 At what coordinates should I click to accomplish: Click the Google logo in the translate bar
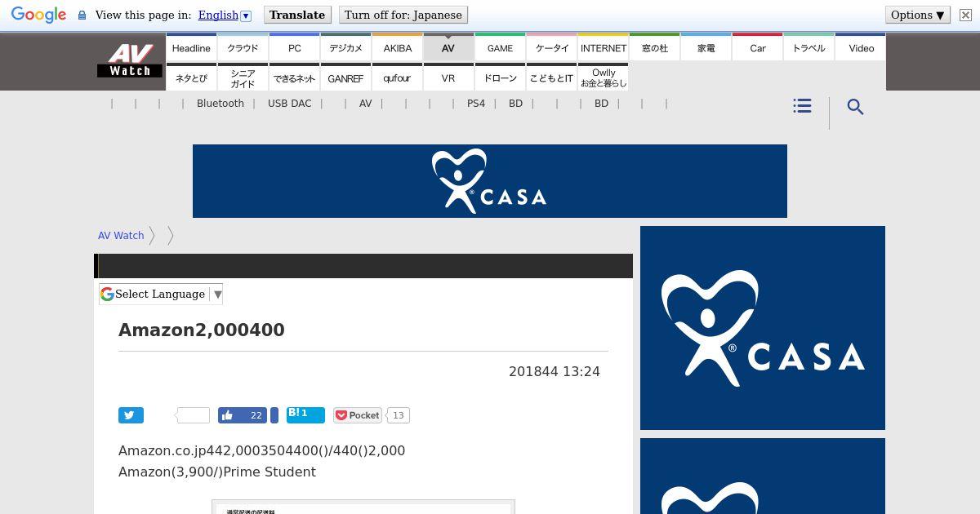38,16
